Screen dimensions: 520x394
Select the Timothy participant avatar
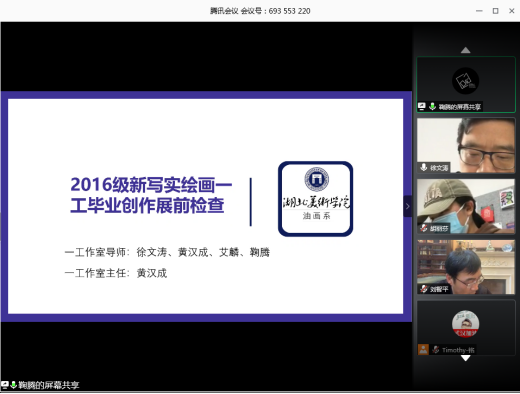click(x=465, y=324)
